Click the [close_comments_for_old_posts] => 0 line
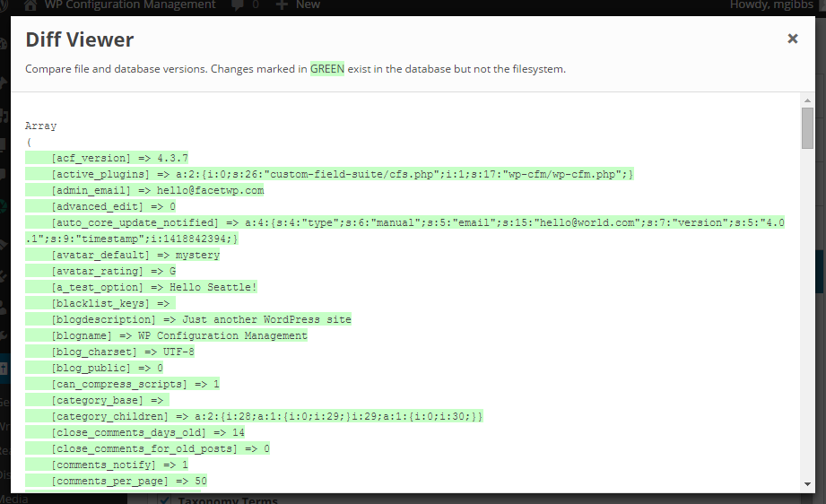The image size is (826, 504). click(x=147, y=448)
